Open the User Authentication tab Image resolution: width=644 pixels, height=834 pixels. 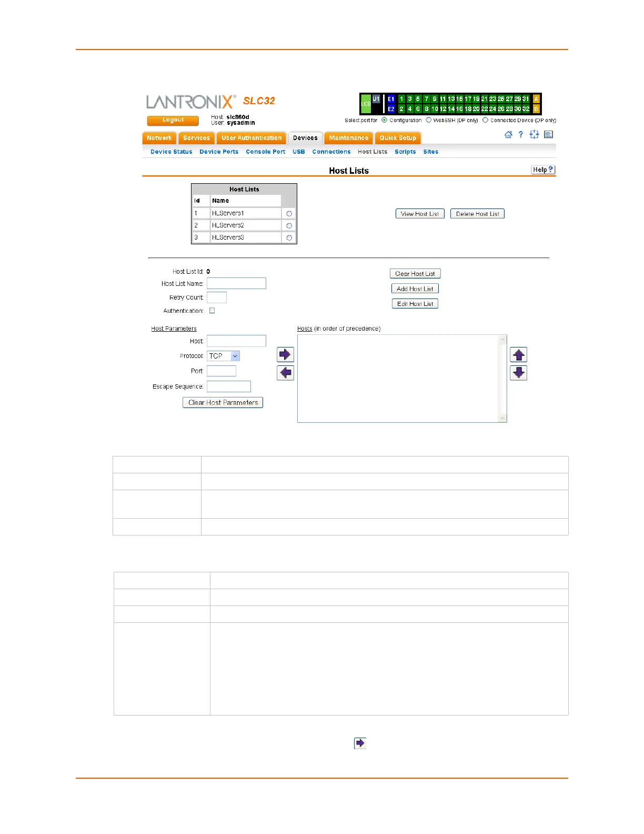[x=251, y=138]
